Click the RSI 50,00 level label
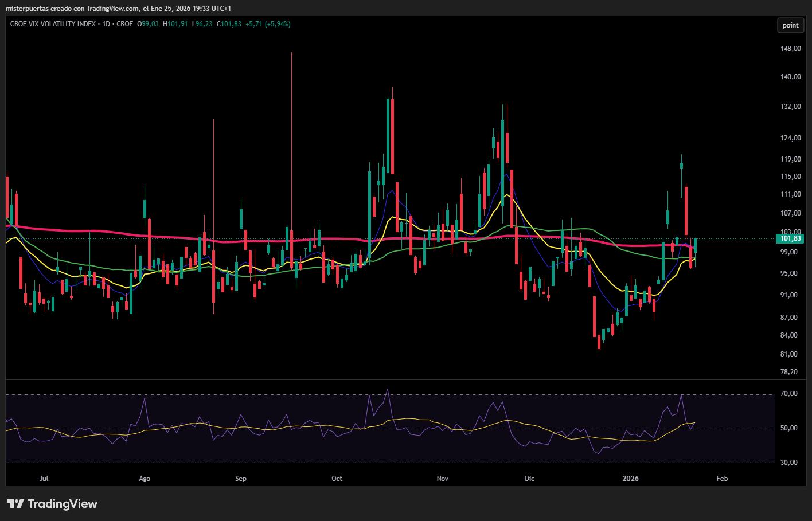Image resolution: width=812 pixels, height=521 pixels. click(789, 428)
